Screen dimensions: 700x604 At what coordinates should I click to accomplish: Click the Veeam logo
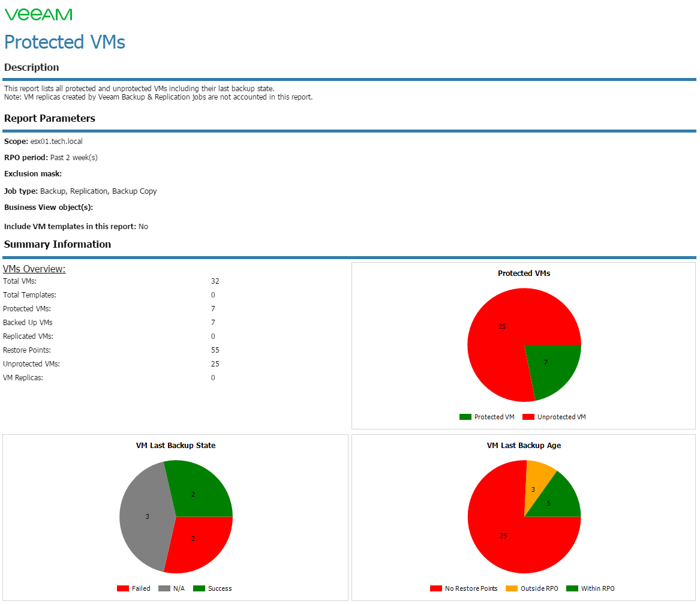(x=38, y=15)
